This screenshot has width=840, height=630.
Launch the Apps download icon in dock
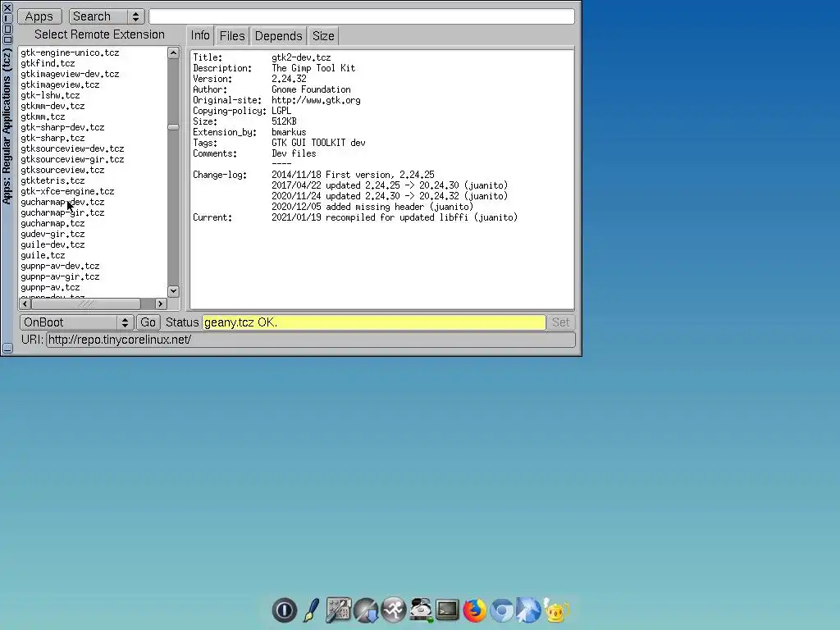(x=366, y=610)
